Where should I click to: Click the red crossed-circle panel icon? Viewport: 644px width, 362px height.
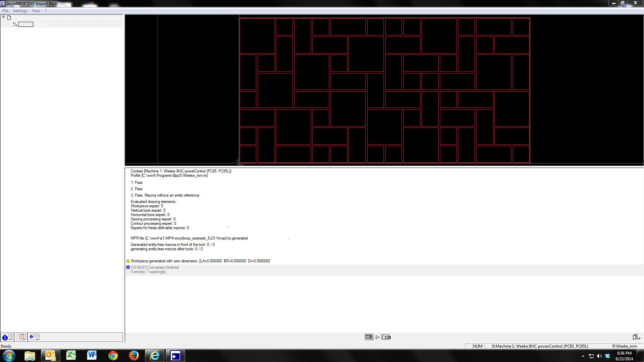(x=21, y=337)
